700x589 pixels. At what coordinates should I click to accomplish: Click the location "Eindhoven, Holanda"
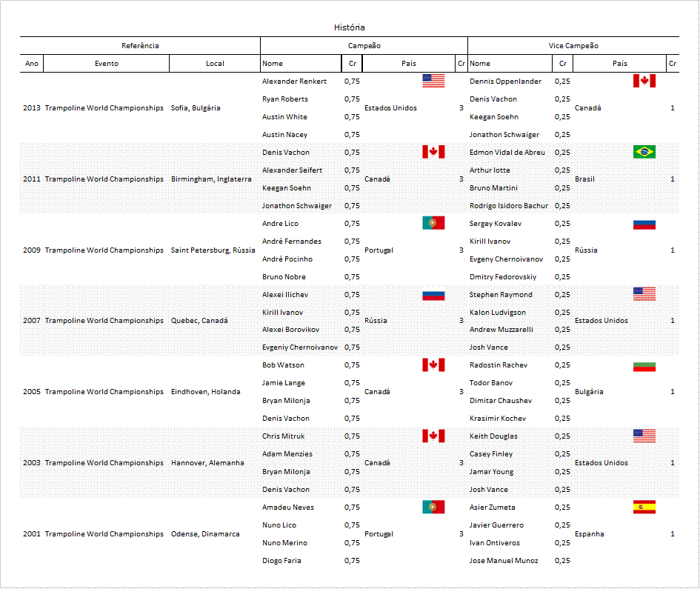206,391
